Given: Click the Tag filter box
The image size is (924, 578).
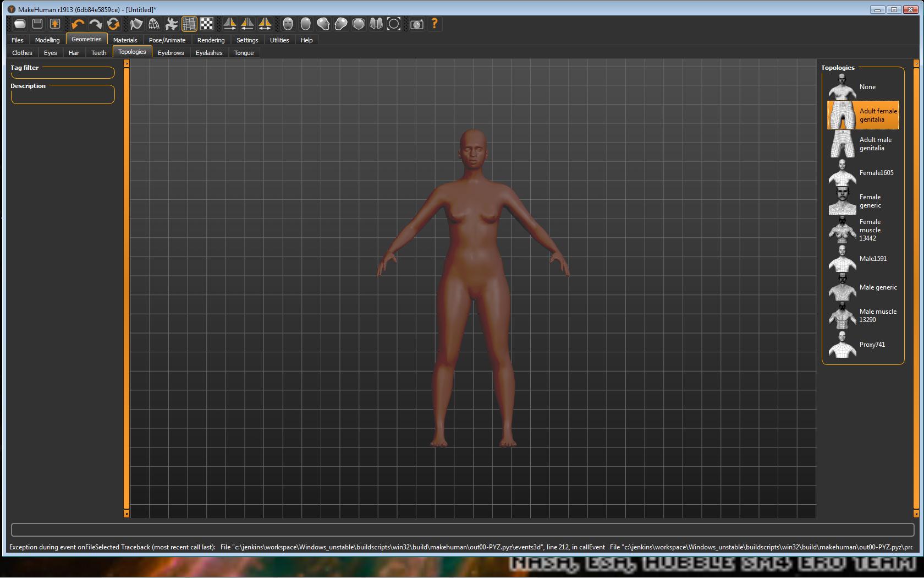Looking at the screenshot, I should [x=63, y=73].
